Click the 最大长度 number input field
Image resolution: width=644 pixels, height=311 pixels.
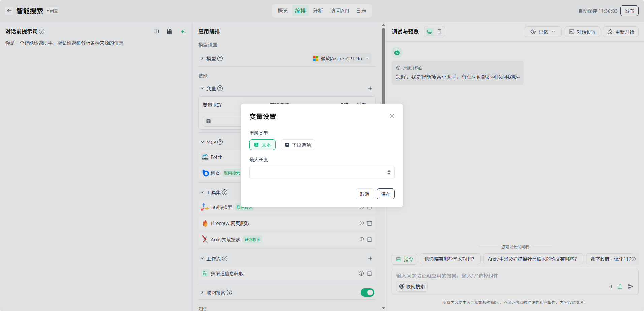pos(317,172)
